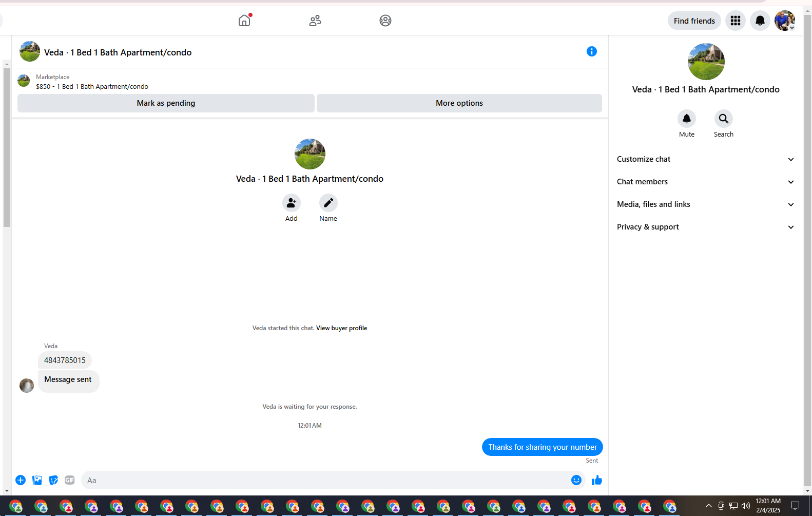Viewport: 812px width, 516px height.
Task: Click the "12:01 AM" chat timestamp
Action: click(x=310, y=426)
